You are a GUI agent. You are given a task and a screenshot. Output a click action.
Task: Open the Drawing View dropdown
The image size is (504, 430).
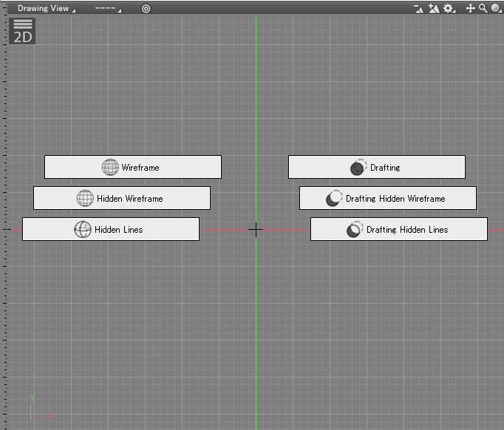[x=47, y=8]
